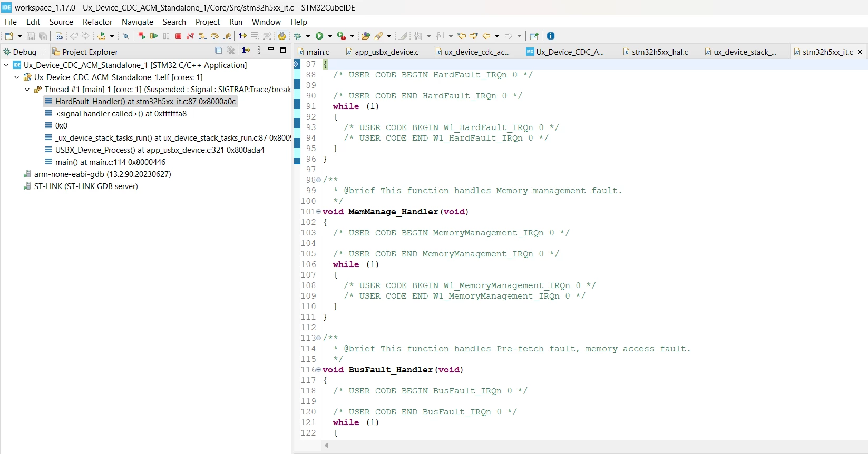Open the External Tools dropdown arrow
Image resolution: width=868 pixels, height=454 pixels.
point(352,36)
